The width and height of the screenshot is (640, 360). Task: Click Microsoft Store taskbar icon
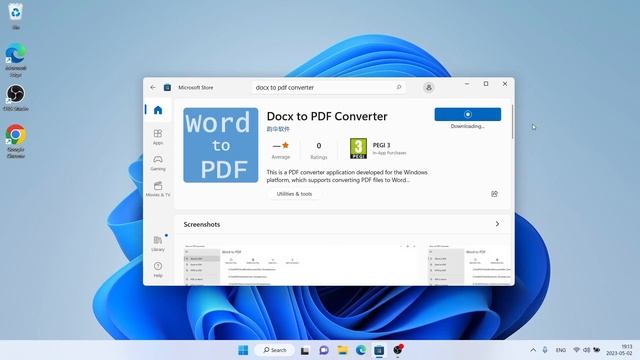point(379,350)
